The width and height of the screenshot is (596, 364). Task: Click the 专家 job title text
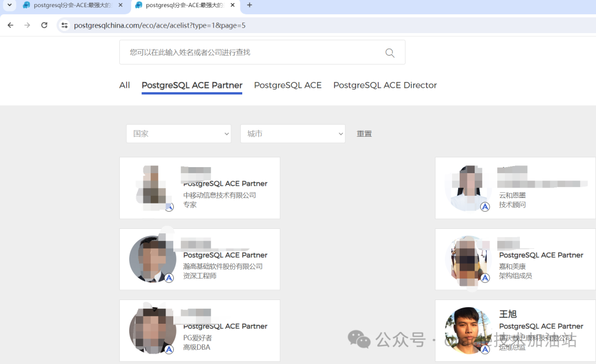[190, 205]
